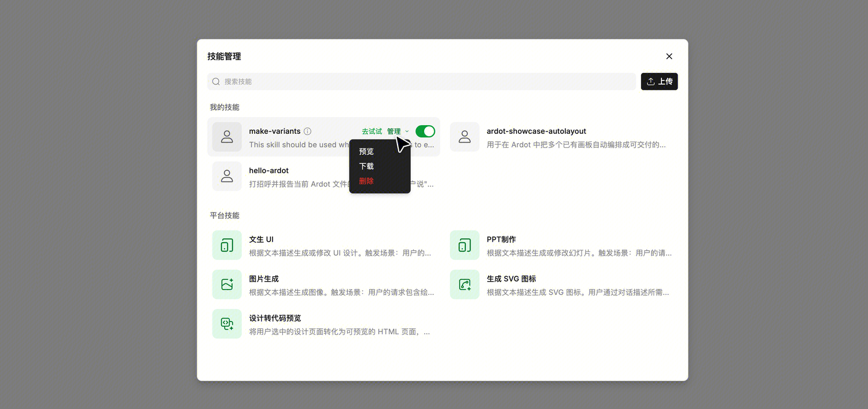Choose 预览 from the manage menu
The image size is (868, 409).
pyautogui.click(x=366, y=151)
